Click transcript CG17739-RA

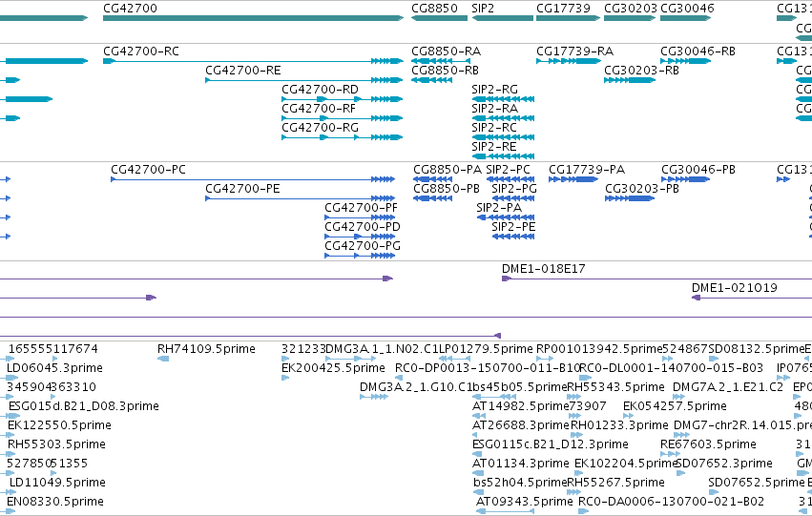(569, 61)
